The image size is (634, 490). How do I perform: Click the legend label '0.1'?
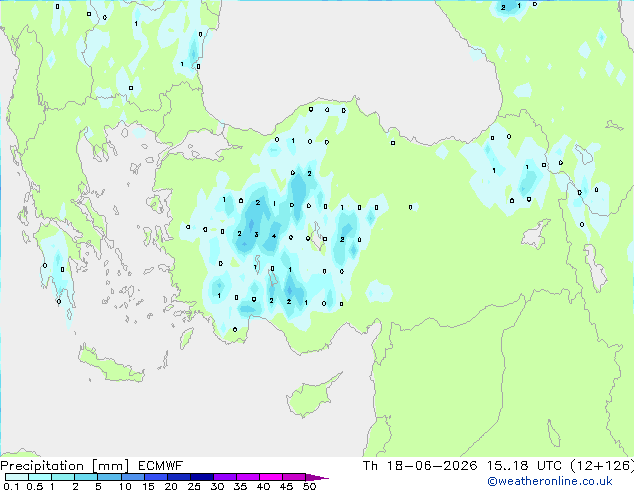tap(11, 486)
